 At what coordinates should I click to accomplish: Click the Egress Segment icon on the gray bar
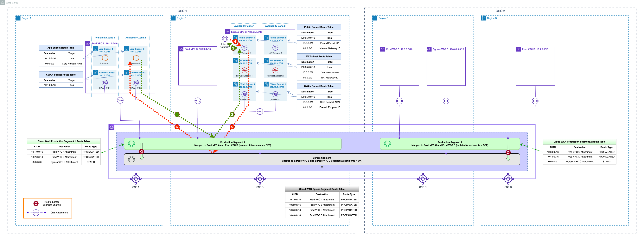131,159
